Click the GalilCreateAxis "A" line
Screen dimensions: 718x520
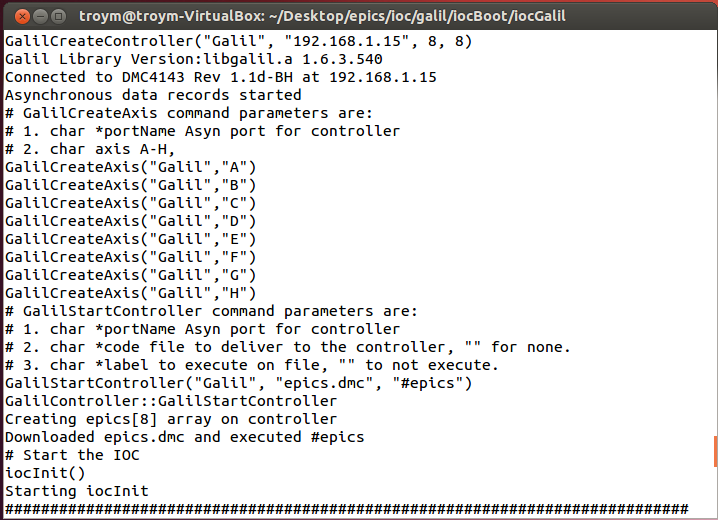130,167
